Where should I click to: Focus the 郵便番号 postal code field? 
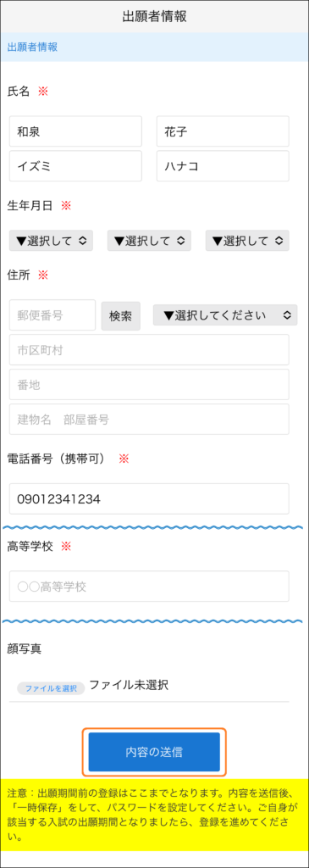(52, 315)
